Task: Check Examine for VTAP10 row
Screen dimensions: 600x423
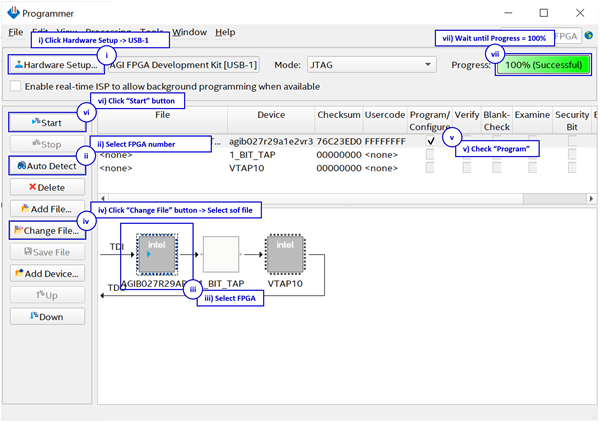Action: 532,168
